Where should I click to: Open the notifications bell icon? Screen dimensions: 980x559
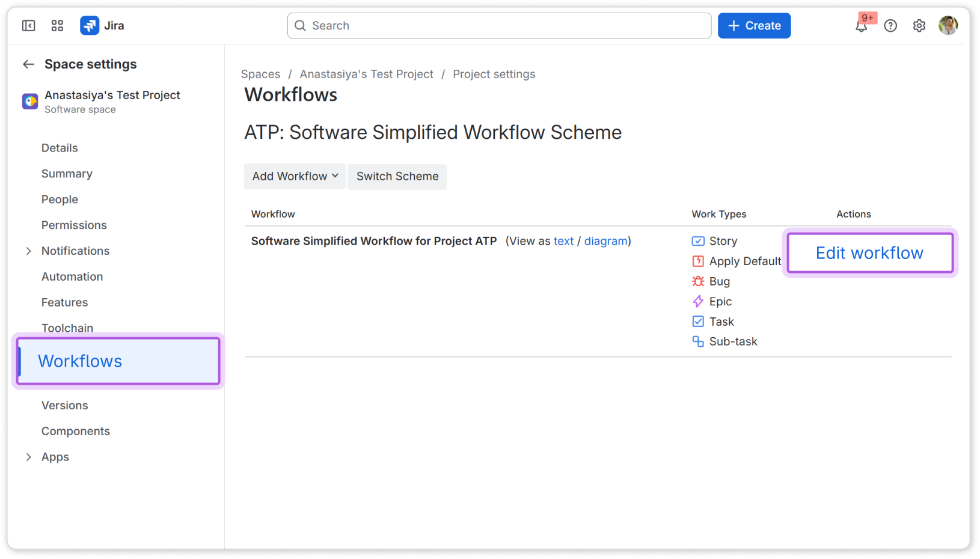tap(862, 26)
